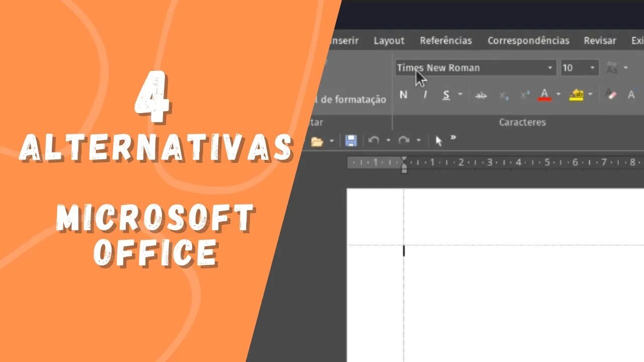Toggle bold (N) formatting
This screenshot has height=362, width=644.
pyautogui.click(x=403, y=95)
